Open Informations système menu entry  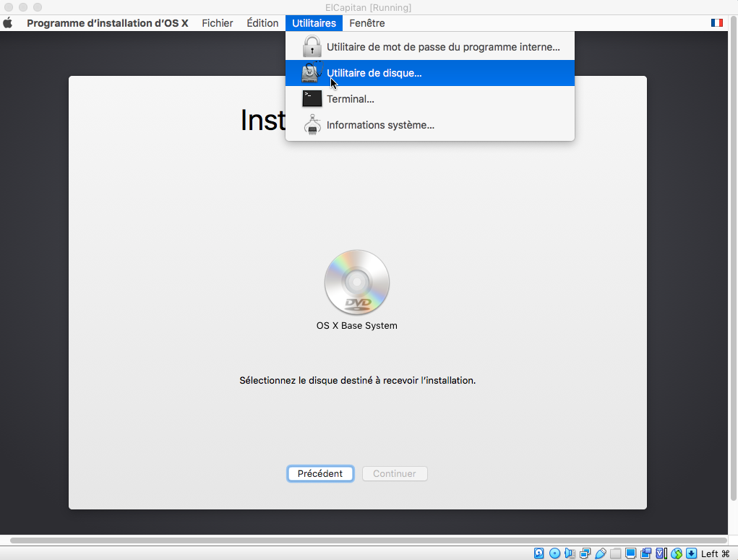(x=429, y=125)
